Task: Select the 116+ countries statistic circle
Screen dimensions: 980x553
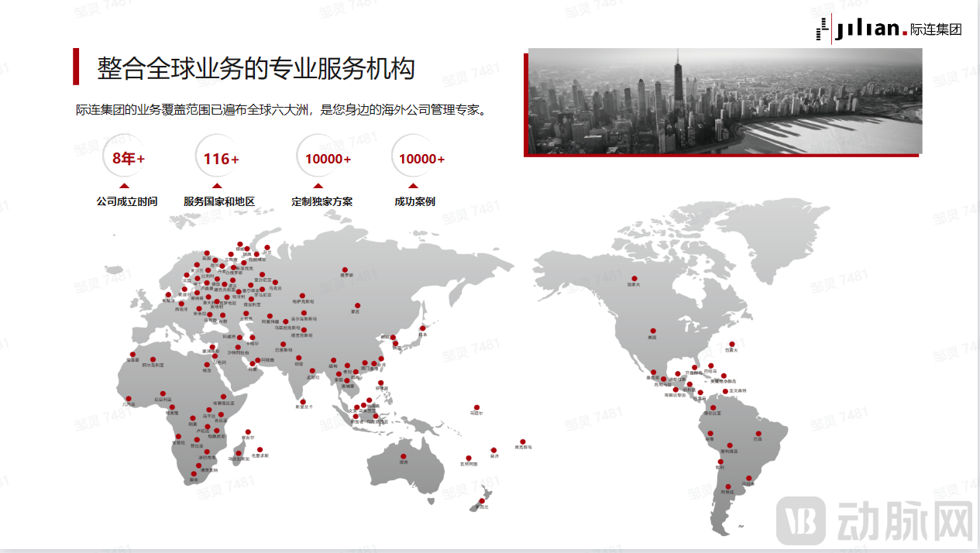Action: coord(221,159)
